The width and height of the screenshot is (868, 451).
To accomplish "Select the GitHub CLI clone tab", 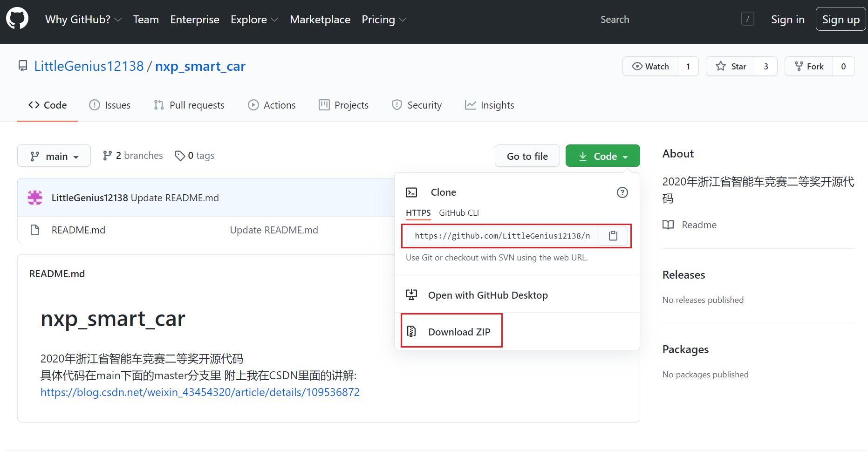I will pyautogui.click(x=459, y=212).
